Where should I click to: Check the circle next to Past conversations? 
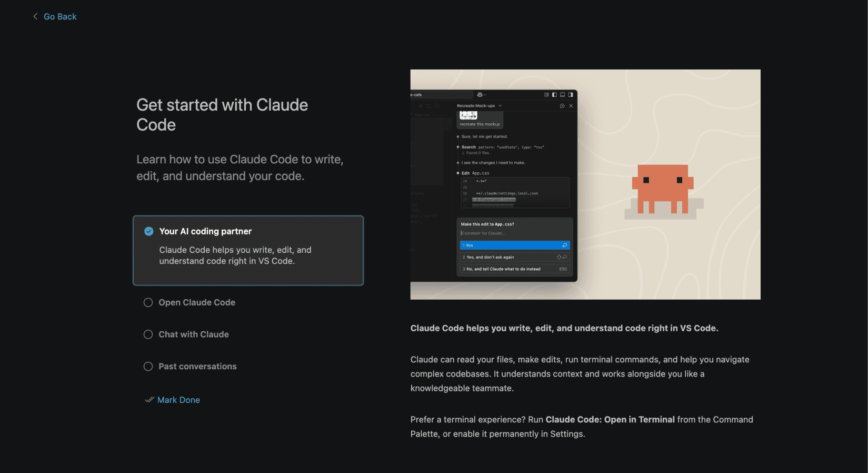click(148, 367)
